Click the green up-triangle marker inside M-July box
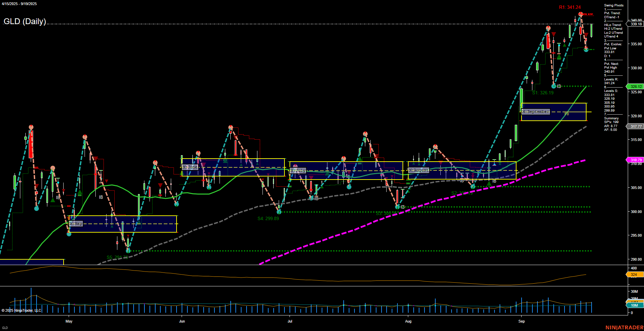This screenshot has width=644, height=331. coord(327,173)
